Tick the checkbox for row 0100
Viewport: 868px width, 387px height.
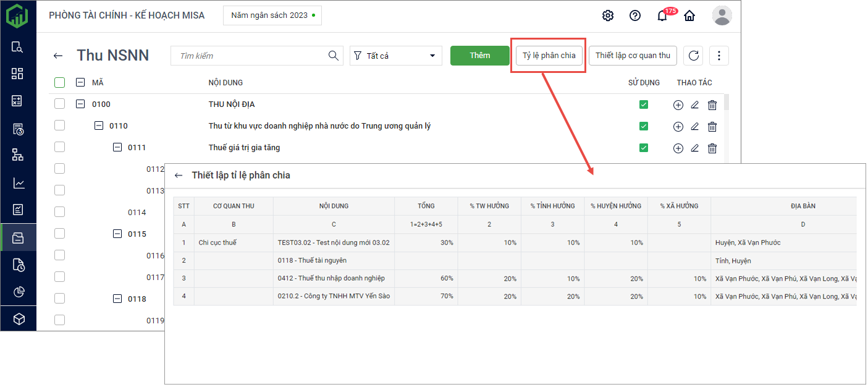pos(59,104)
